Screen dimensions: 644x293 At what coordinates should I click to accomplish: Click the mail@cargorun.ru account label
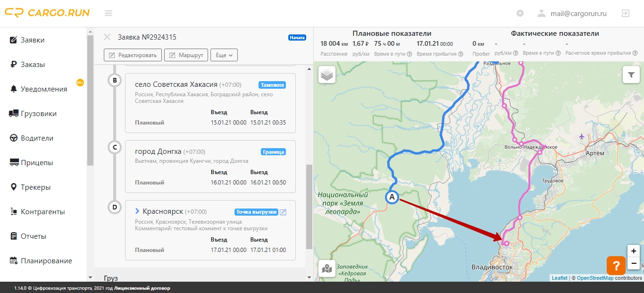click(x=578, y=14)
